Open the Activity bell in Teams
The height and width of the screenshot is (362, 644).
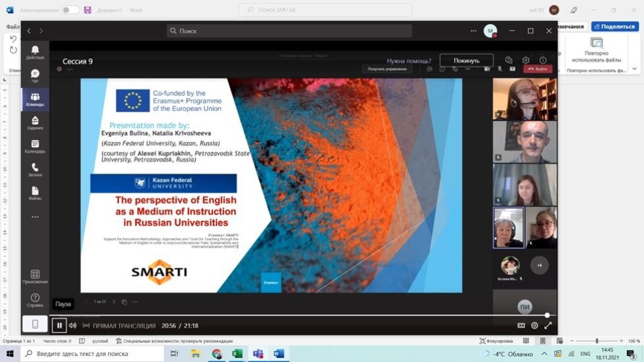pos(35,52)
